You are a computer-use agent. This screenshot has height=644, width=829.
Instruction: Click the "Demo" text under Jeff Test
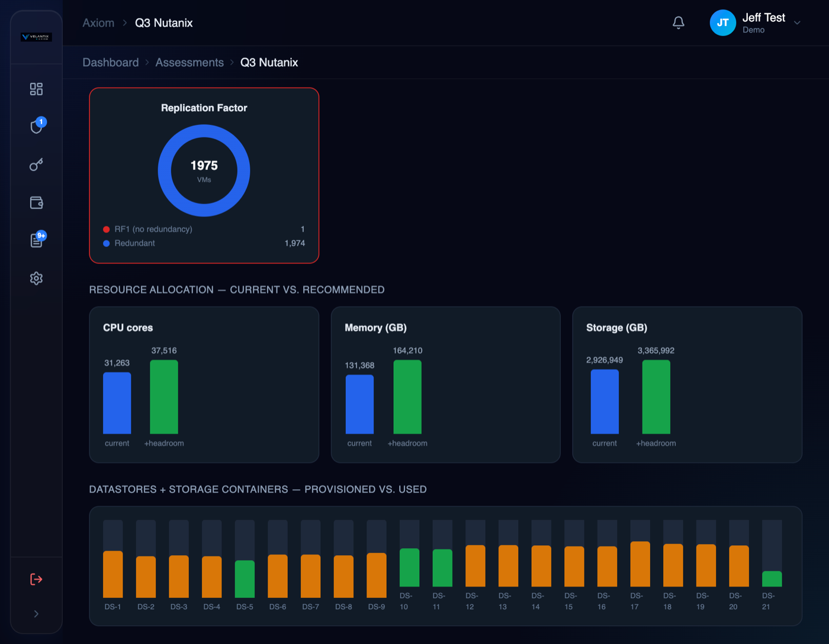click(x=753, y=30)
